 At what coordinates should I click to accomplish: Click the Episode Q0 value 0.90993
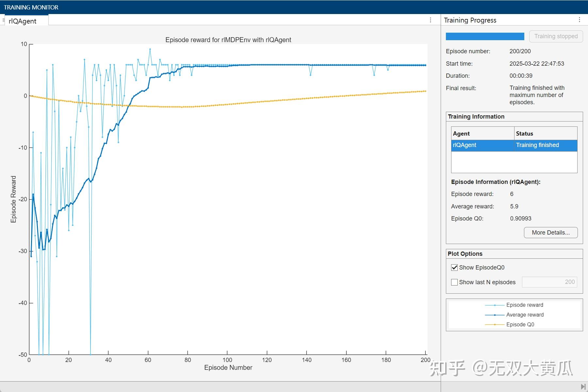click(521, 219)
